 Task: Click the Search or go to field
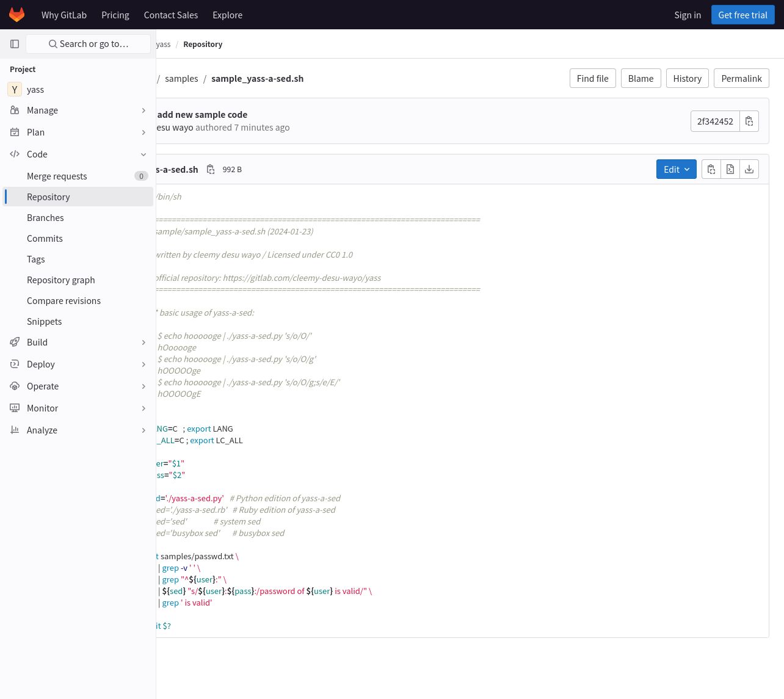pyautogui.click(x=89, y=44)
